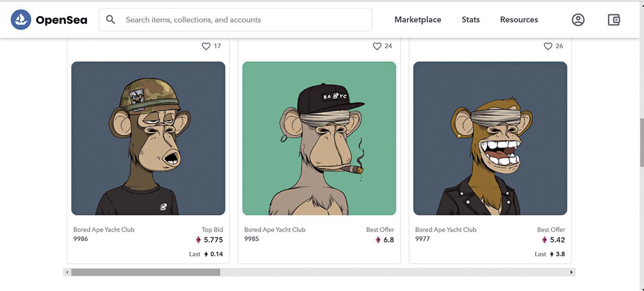Expand the Resources menu
Image resolution: width=644 pixels, height=291 pixels.
[519, 20]
